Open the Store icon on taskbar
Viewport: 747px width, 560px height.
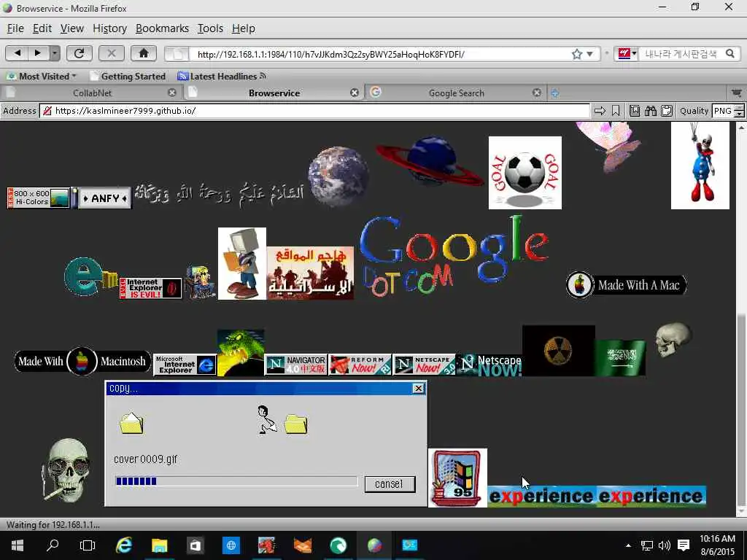point(196,545)
